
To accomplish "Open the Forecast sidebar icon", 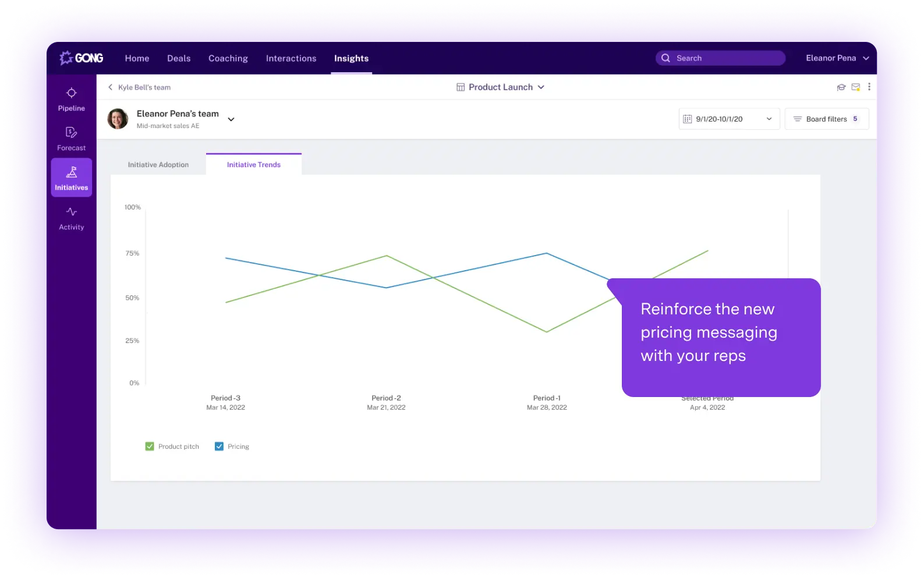I will [x=71, y=139].
